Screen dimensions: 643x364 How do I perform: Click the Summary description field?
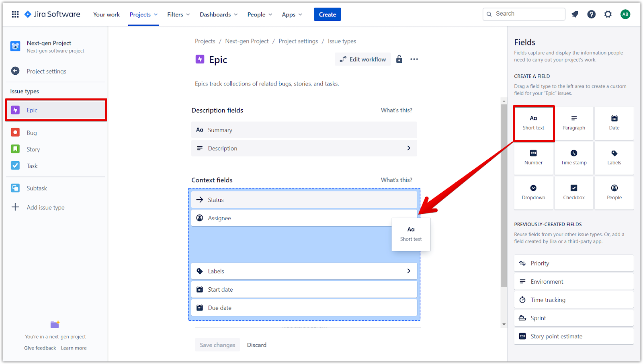tap(304, 130)
